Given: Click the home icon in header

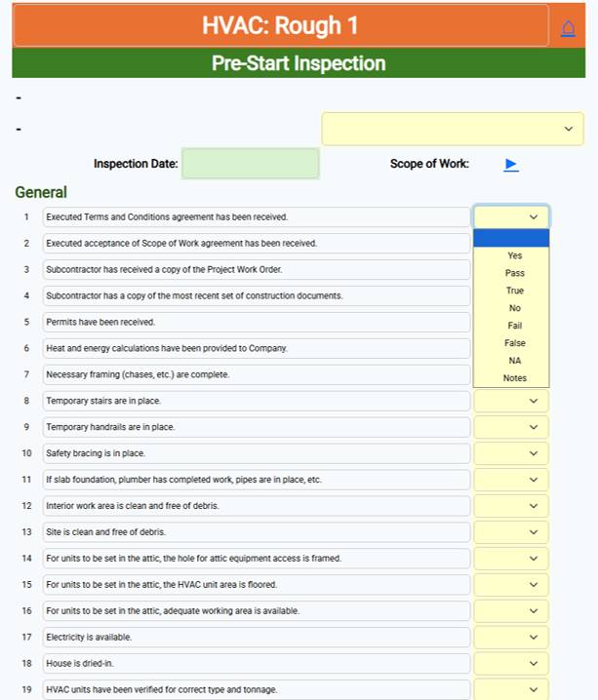Looking at the screenshot, I should (x=568, y=28).
